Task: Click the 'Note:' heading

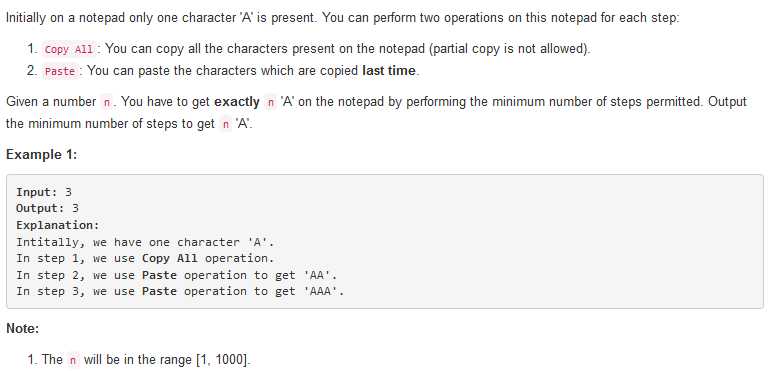Action: pyautogui.click(x=22, y=328)
